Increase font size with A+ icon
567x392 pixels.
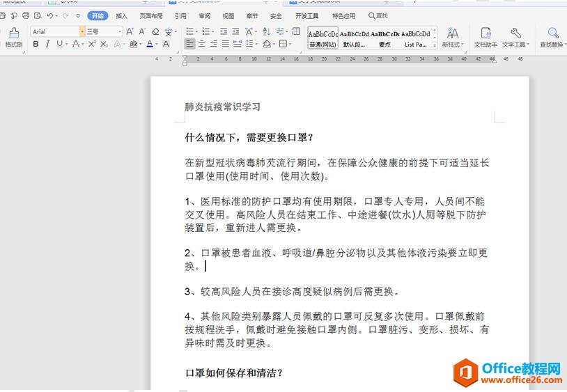(x=131, y=31)
